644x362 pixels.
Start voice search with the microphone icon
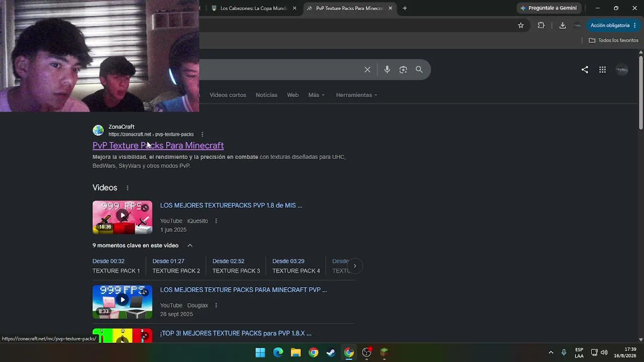[387, 70]
